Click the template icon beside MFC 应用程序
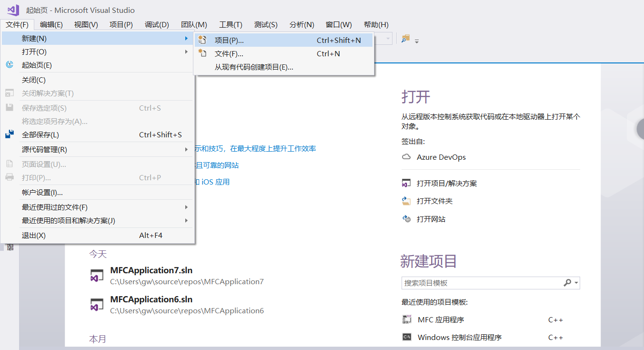This screenshot has width=644, height=350. (407, 319)
